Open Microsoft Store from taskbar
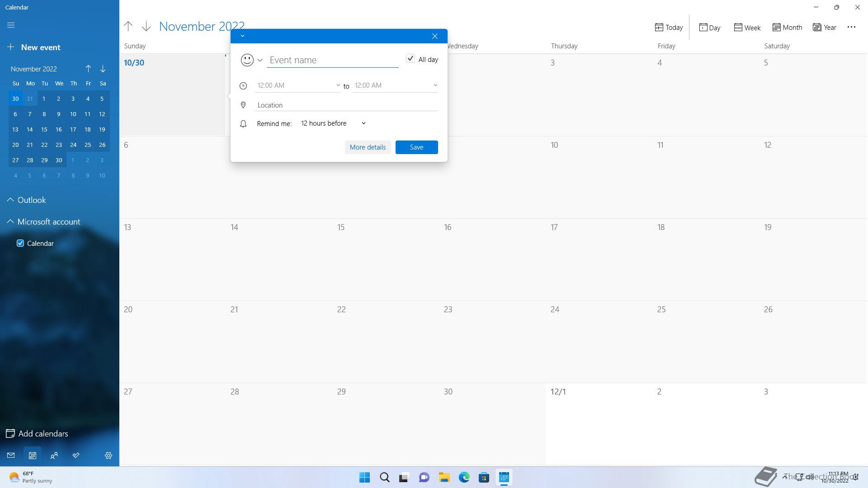The height and width of the screenshot is (488, 868). pyautogui.click(x=484, y=477)
